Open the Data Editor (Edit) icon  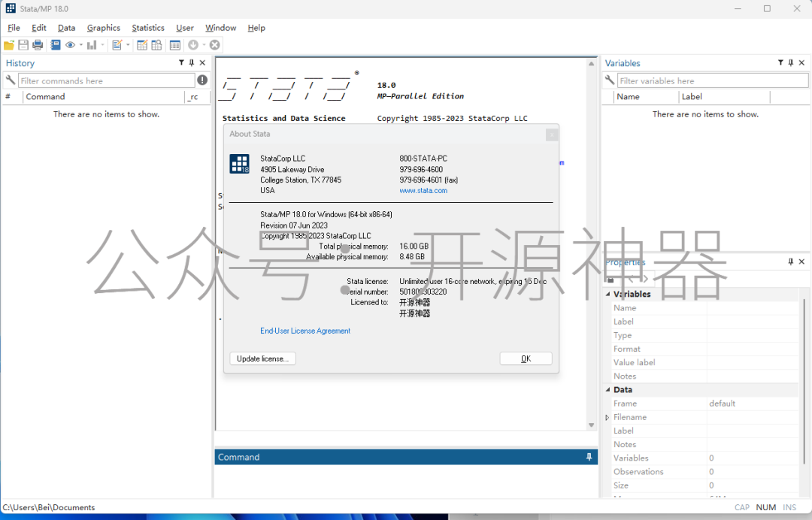(x=142, y=45)
